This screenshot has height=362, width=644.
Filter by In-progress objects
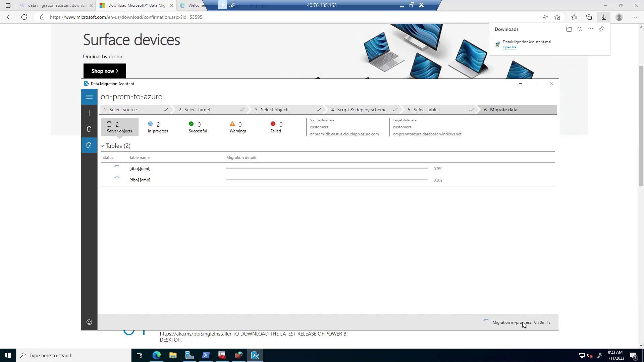pyautogui.click(x=158, y=127)
